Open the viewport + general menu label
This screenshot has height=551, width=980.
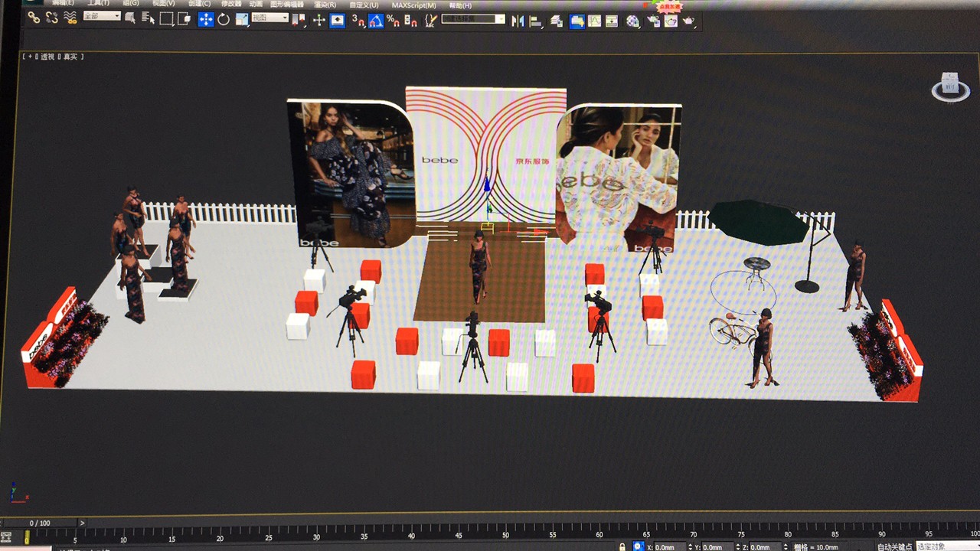tap(29, 57)
